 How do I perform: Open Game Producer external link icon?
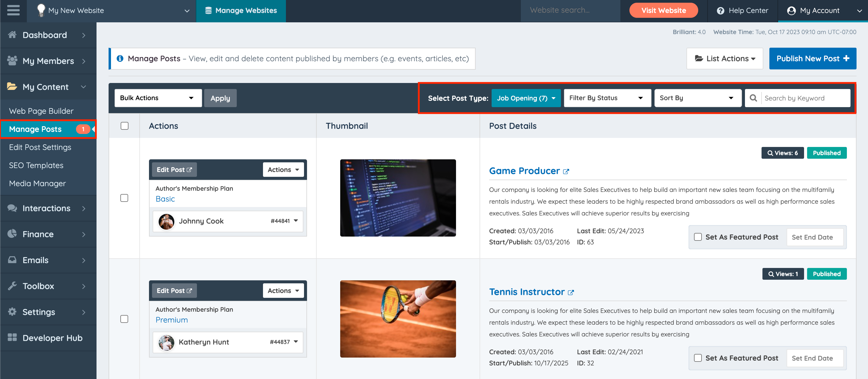coord(566,172)
